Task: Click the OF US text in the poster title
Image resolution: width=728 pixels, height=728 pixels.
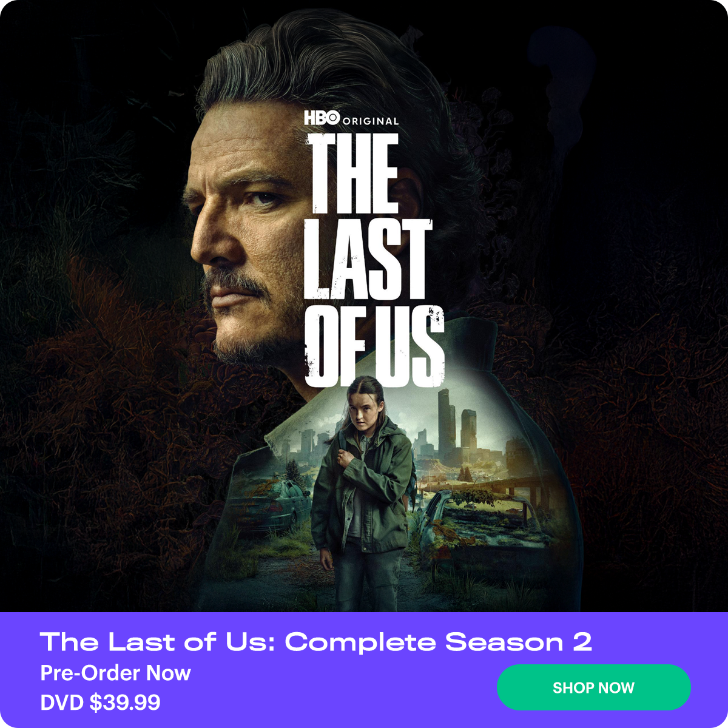Action: [374, 346]
